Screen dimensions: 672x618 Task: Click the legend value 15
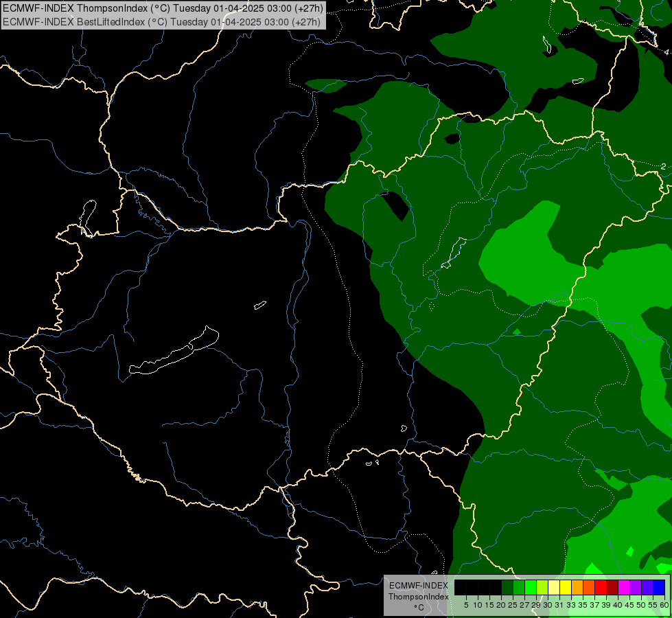tap(489, 605)
